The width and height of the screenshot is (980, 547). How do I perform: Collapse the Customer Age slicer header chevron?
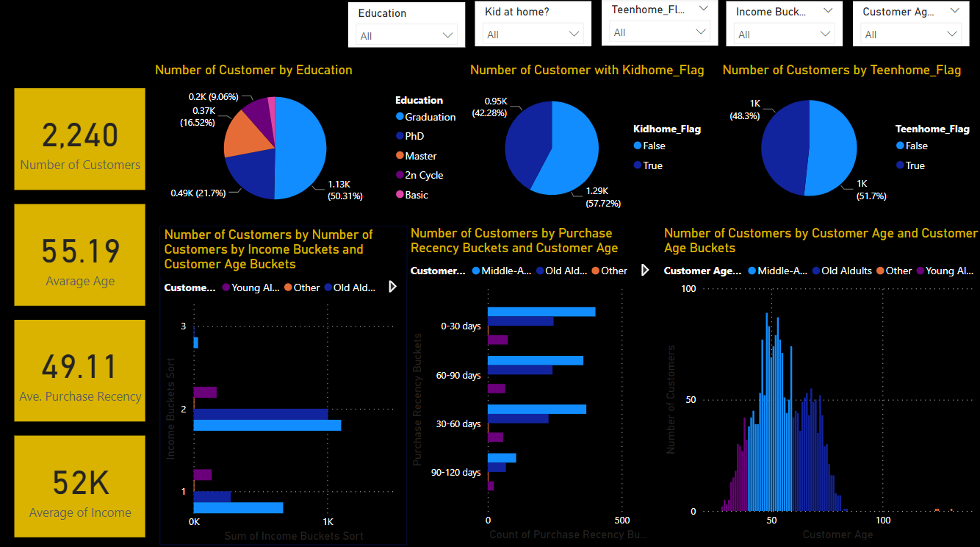tap(954, 11)
